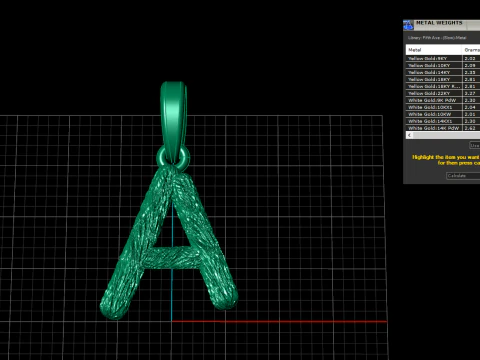480x360 pixels.
Task: Select the White Gold:9K PdW row
Action: click(x=443, y=100)
